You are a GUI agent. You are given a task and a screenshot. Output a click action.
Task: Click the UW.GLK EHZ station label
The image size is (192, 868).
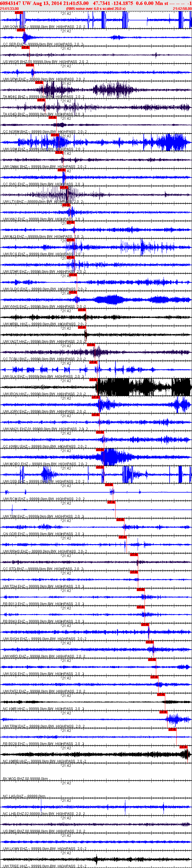(14, 377)
